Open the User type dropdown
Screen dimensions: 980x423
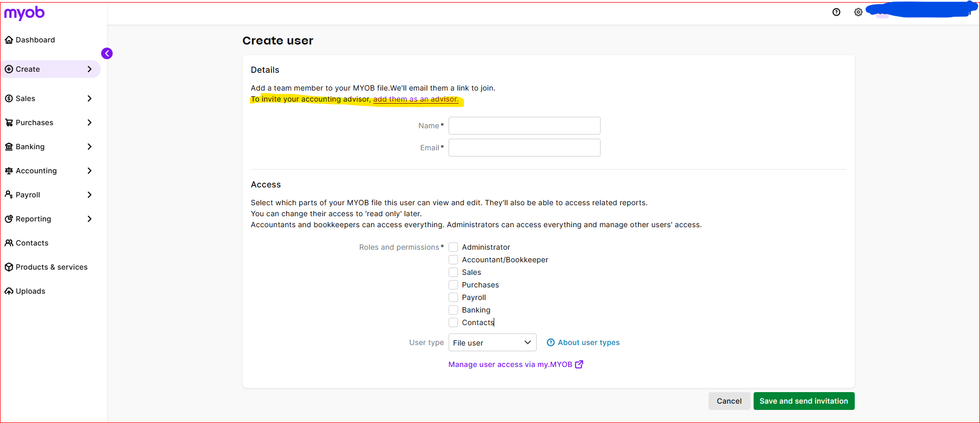493,342
